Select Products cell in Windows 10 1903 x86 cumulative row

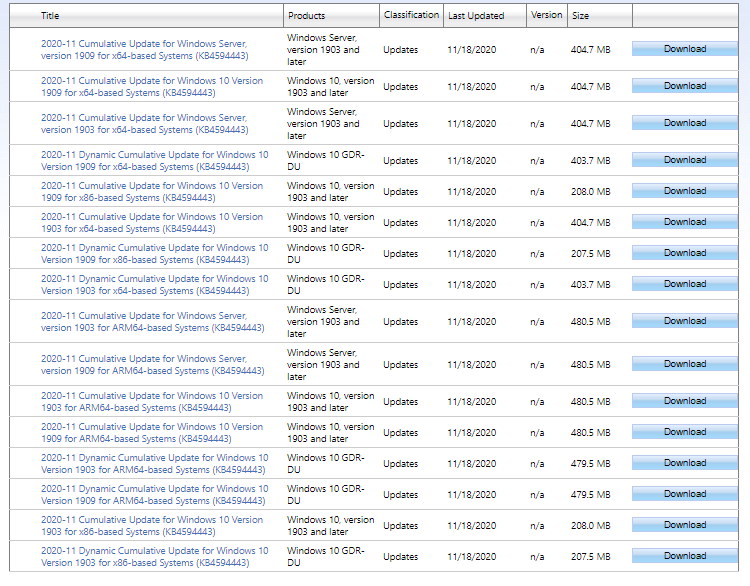331,526
